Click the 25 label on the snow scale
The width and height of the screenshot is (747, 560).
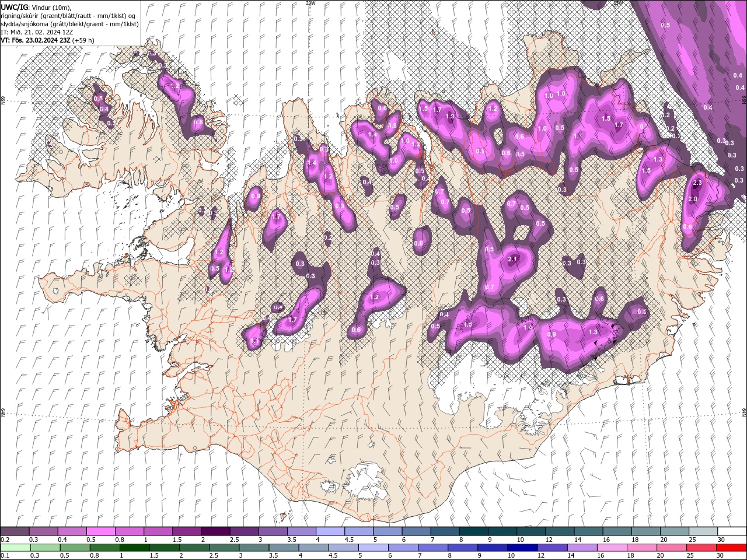(x=692, y=540)
